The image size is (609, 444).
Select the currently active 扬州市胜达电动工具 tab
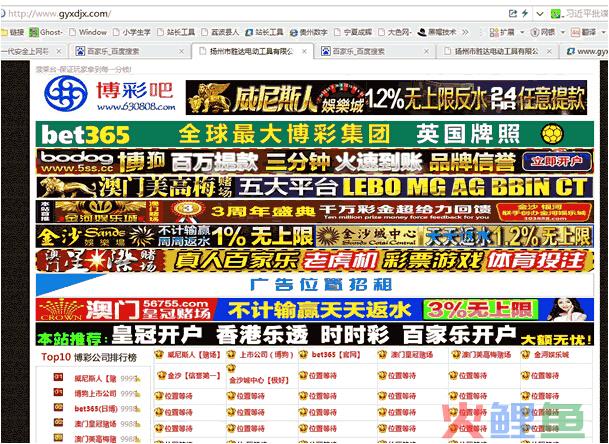pyautogui.click(x=252, y=51)
